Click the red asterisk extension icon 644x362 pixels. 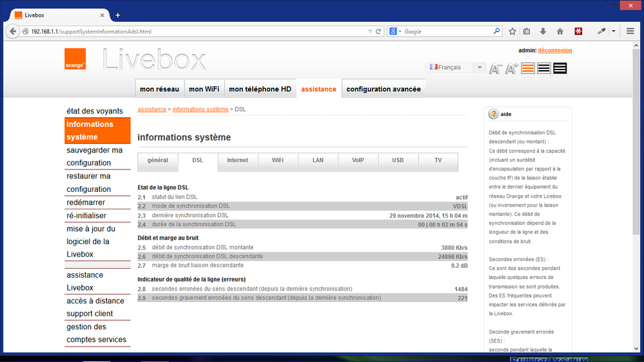578,31
